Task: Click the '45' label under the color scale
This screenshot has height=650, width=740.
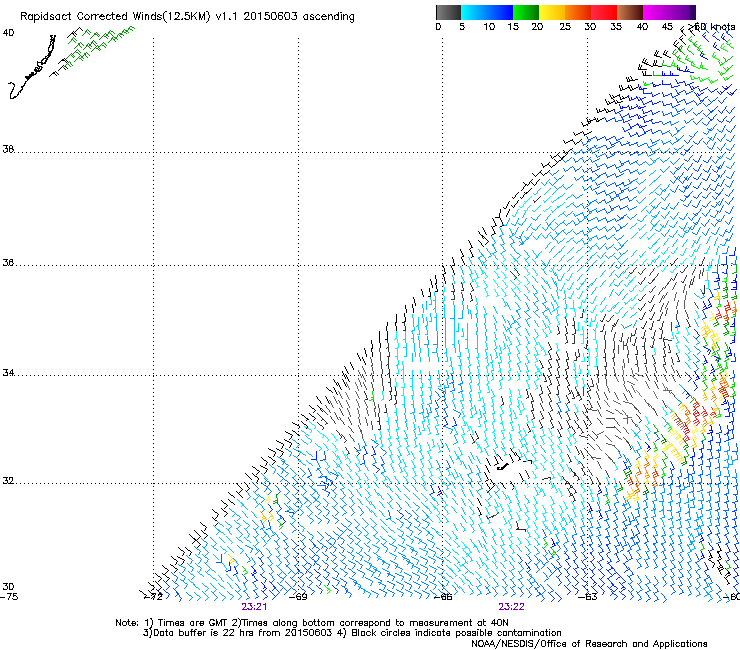Action: click(667, 27)
